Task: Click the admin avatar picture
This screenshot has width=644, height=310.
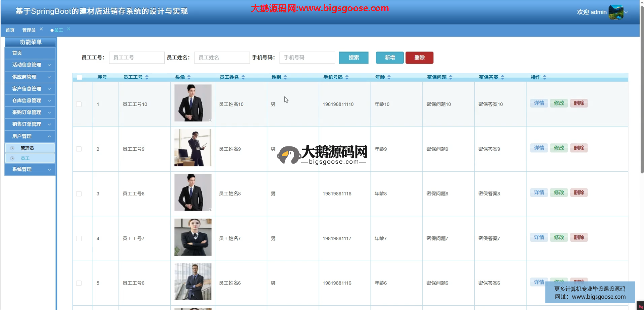Action: 616,12
